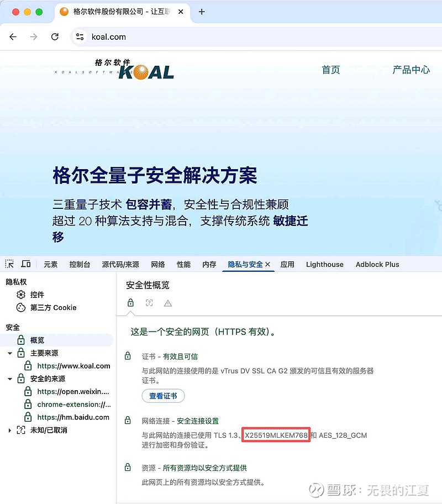Expand the 未知/已取消 tree node

(9, 430)
